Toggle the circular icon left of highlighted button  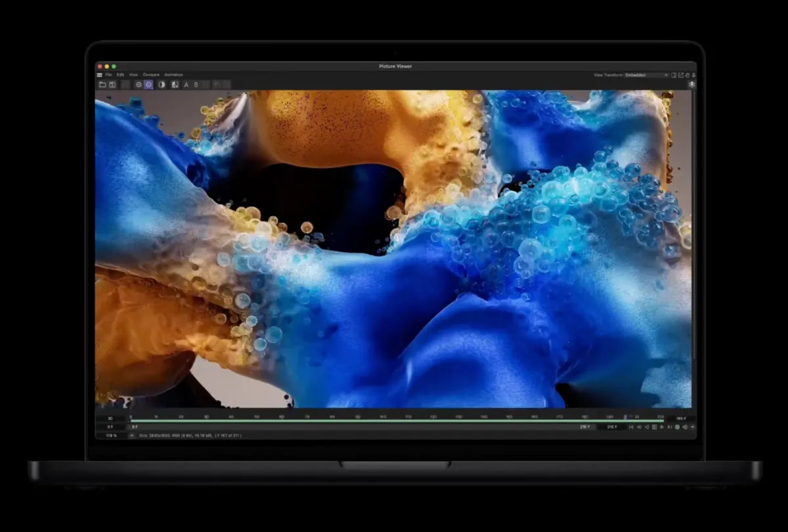tap(139, 85)
